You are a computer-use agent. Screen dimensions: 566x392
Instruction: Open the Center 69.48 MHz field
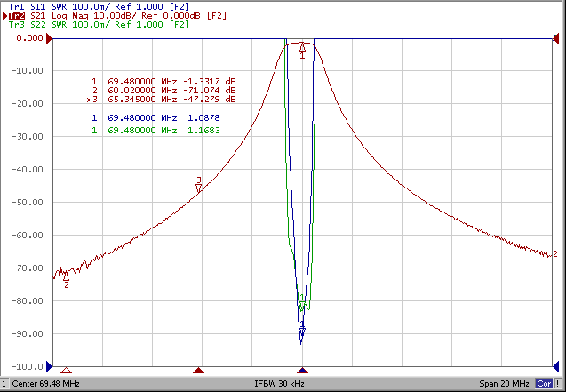[48, 384]
